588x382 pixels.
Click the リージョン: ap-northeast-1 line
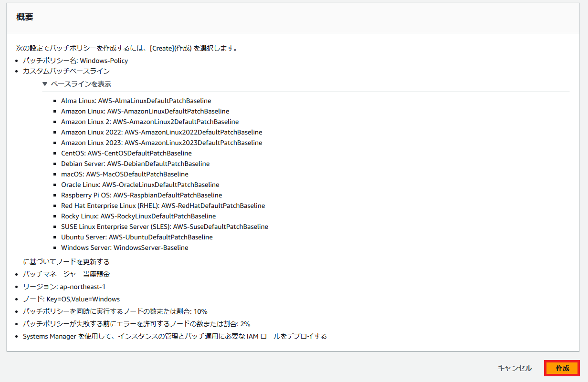pyautogui.click(x=64, y=287)
